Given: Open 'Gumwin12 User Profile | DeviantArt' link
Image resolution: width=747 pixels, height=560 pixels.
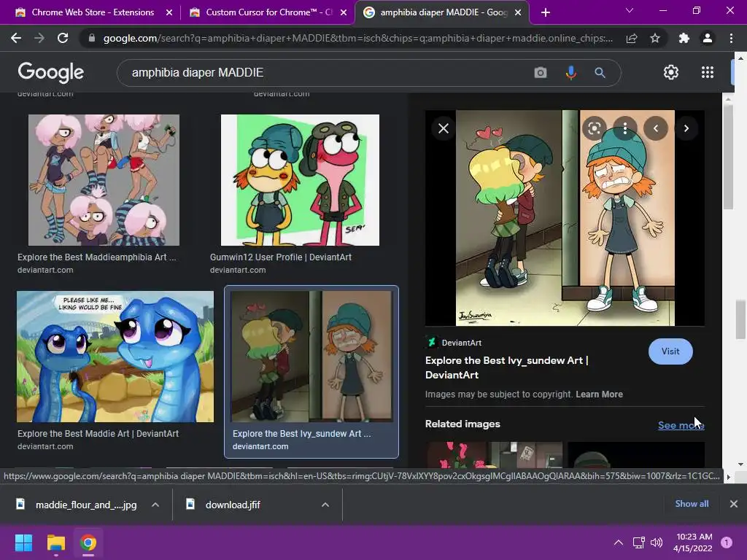Looking at the screenshot, I should pos(281,257).
